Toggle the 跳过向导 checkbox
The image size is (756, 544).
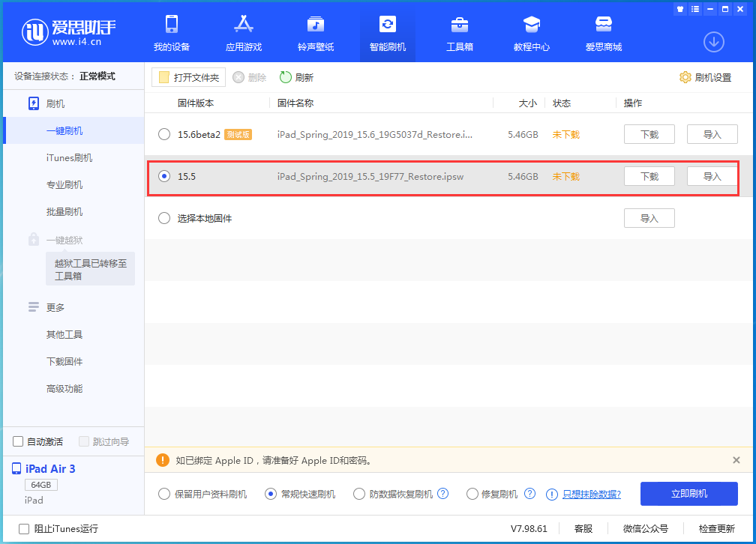click(x=83, y=441)
